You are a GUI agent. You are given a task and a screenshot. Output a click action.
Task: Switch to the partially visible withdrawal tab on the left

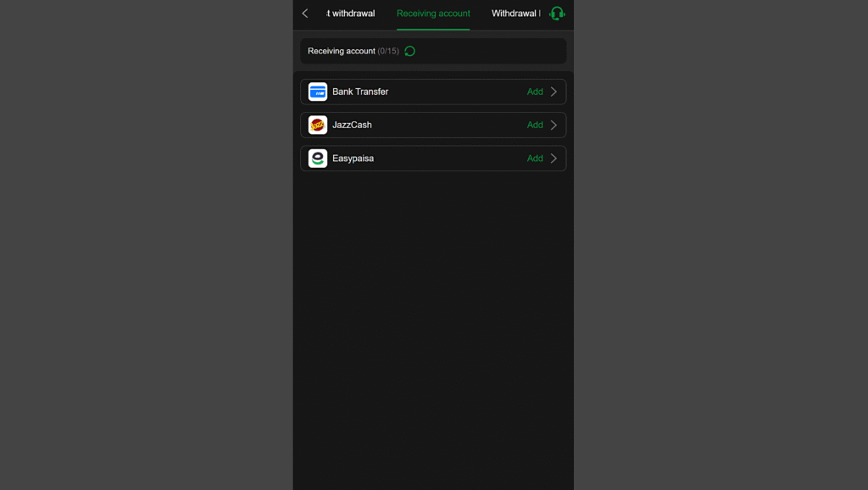[350, 14]
